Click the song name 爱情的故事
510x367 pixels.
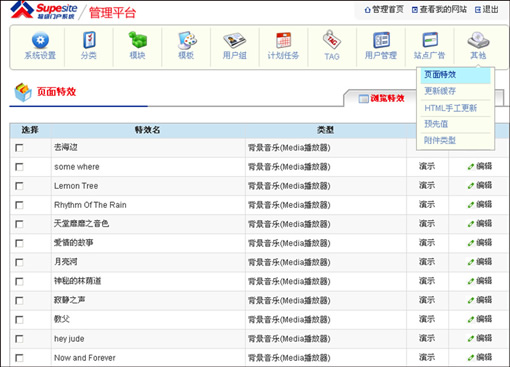pyautogui.click(x=73, y=243)
